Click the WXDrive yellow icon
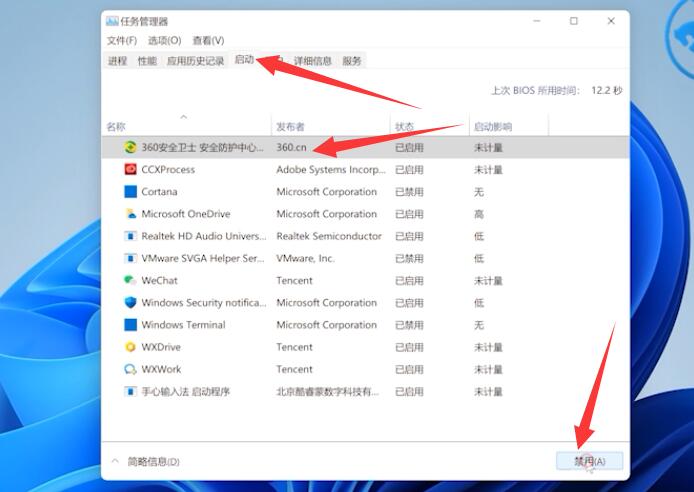 tap(130, 347)
